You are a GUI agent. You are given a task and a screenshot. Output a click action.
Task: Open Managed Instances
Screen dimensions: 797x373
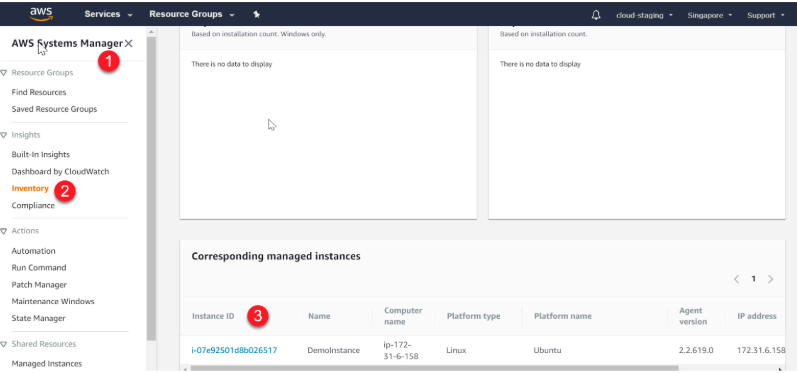click(x=47, y=364)
